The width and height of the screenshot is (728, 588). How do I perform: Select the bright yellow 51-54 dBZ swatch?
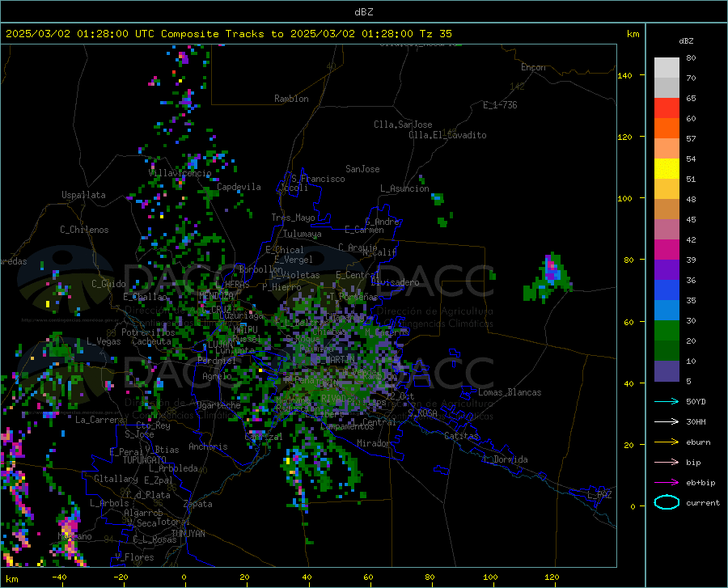667,169
